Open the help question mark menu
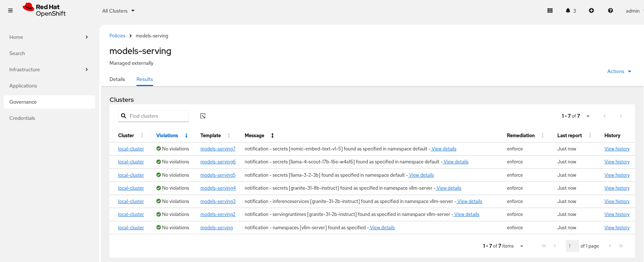The width and height of the screenshot is (644, 262). (610, 11)
